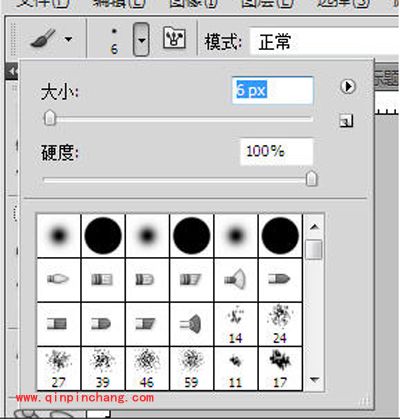Click the 硬度 hardness slider handle
Viewport: 400px width, 419px height.
tap(312, 178)
